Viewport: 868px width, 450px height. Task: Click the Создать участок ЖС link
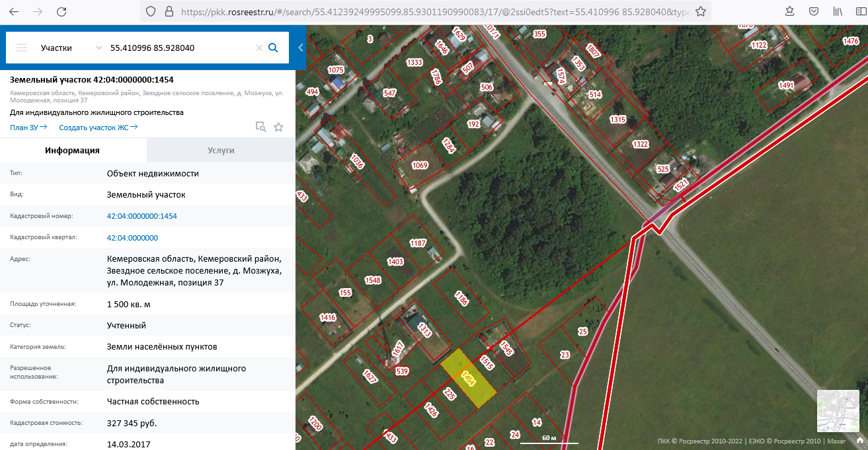pos(98,128)
